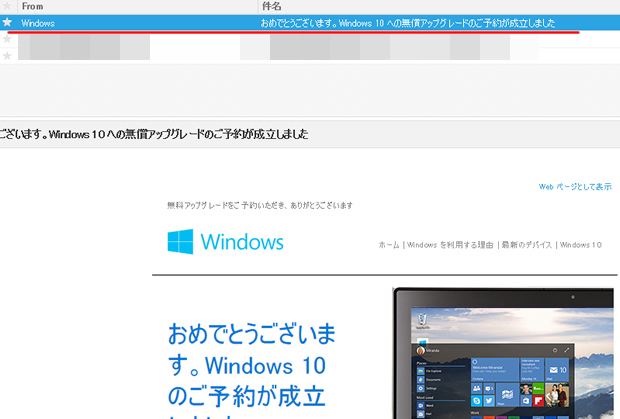Click the blue おめでとうございます headline

[251, 370]
